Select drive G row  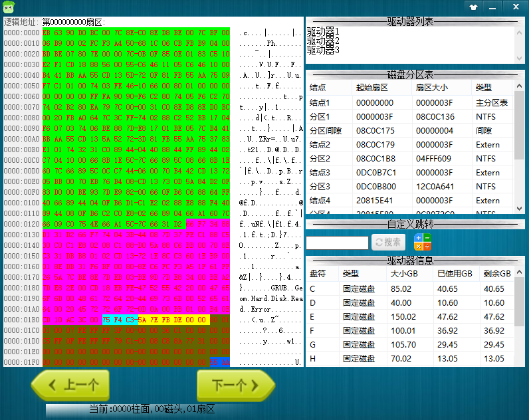[410, 345]
